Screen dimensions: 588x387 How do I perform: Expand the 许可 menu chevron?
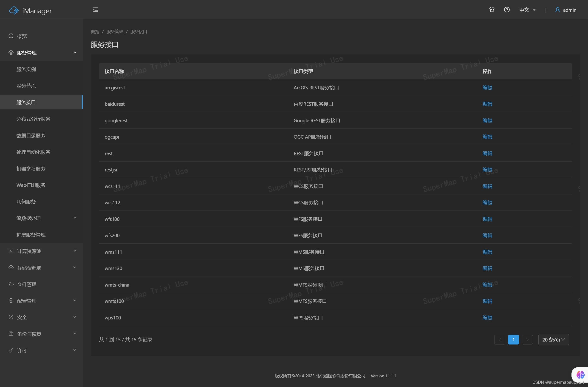[x=75, y=350]
